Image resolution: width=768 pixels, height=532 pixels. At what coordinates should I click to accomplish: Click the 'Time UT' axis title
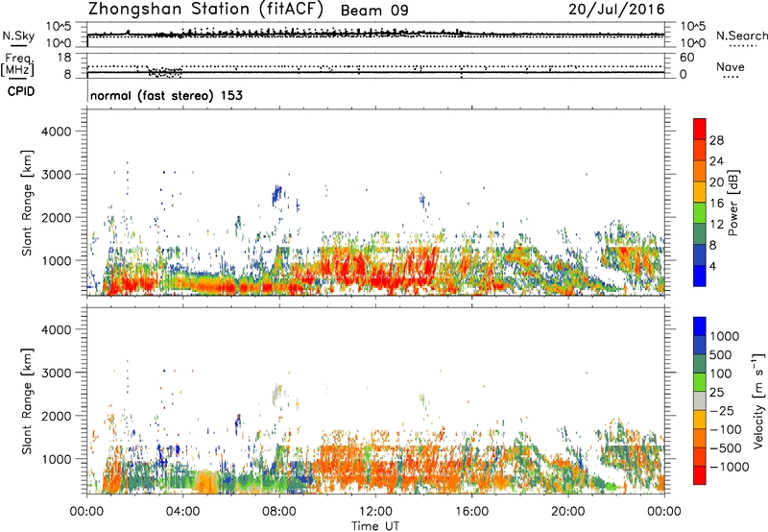pyautogui.click(x=375, y=526)
